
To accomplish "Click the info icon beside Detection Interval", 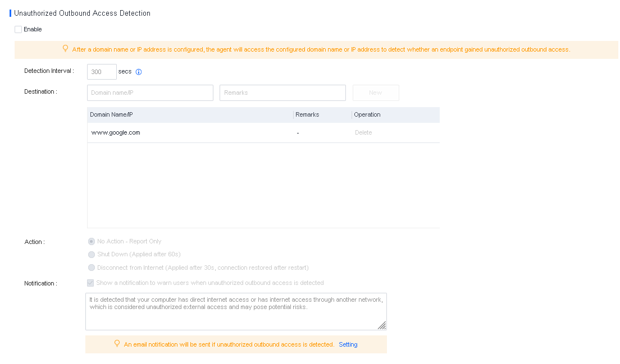I will pos(139,72).
